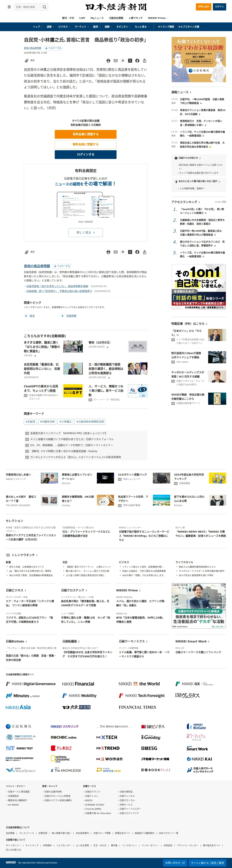
Task: Click the blue ログインする button in the paywall
Action: (86, 154)
